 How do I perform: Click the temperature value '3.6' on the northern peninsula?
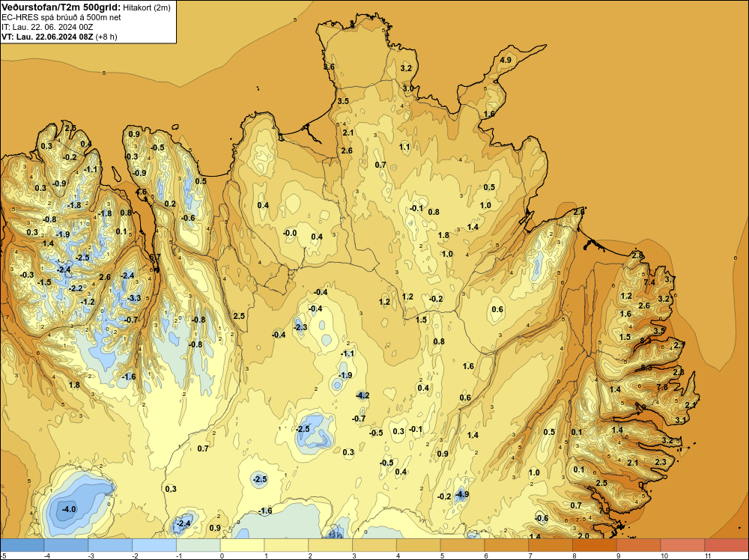click(x=329, y=67)
